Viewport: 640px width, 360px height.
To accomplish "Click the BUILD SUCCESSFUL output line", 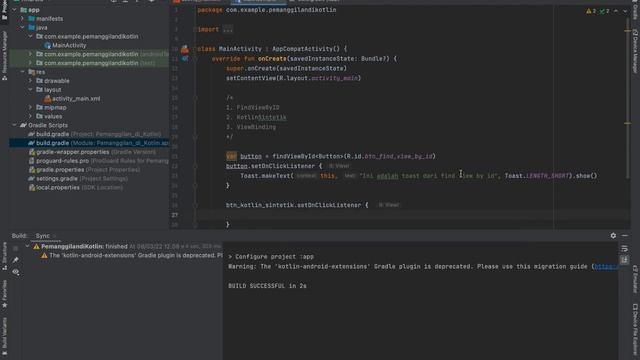I will pos(267,286).
